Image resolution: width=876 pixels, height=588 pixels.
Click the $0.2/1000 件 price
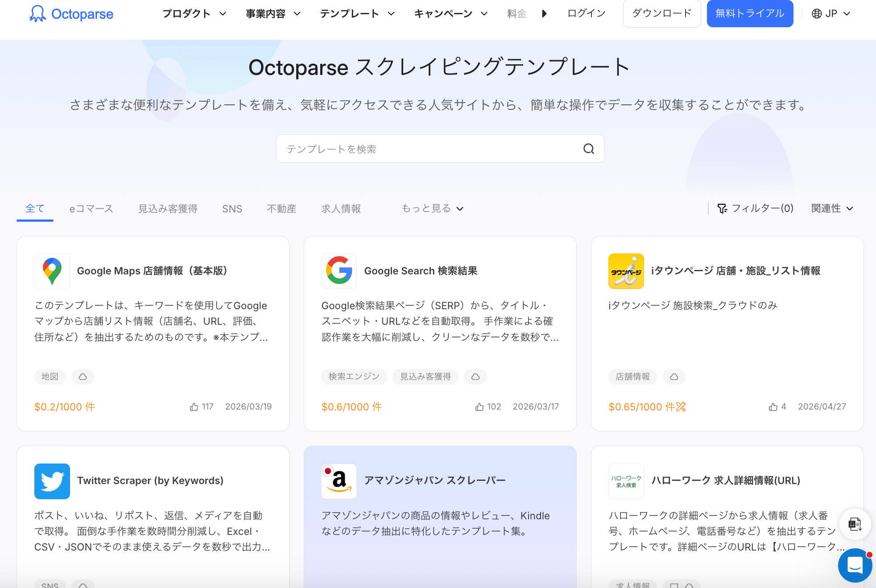click(x=65, y=407)
